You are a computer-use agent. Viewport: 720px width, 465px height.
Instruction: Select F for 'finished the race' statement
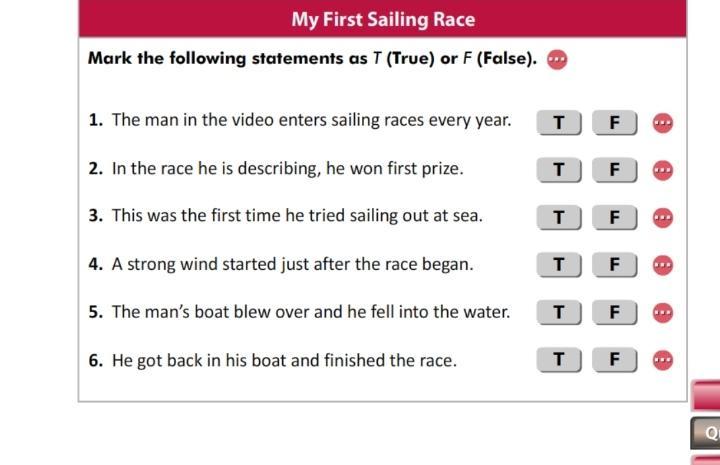614,360
